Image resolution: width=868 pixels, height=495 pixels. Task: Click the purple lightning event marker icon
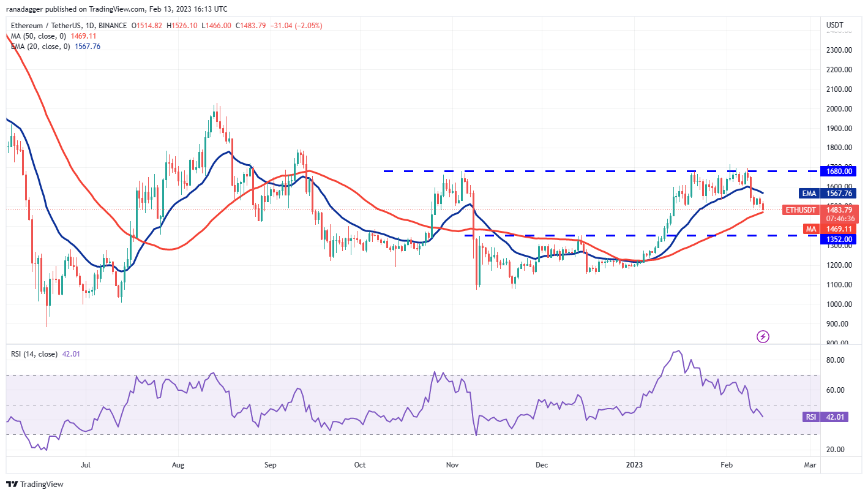(x=763, y=336)
